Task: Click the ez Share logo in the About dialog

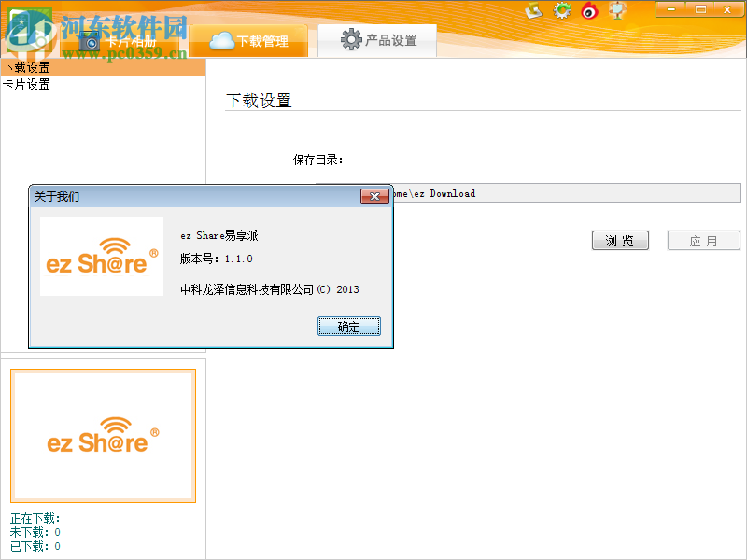Action: click(x=102, y=256)
